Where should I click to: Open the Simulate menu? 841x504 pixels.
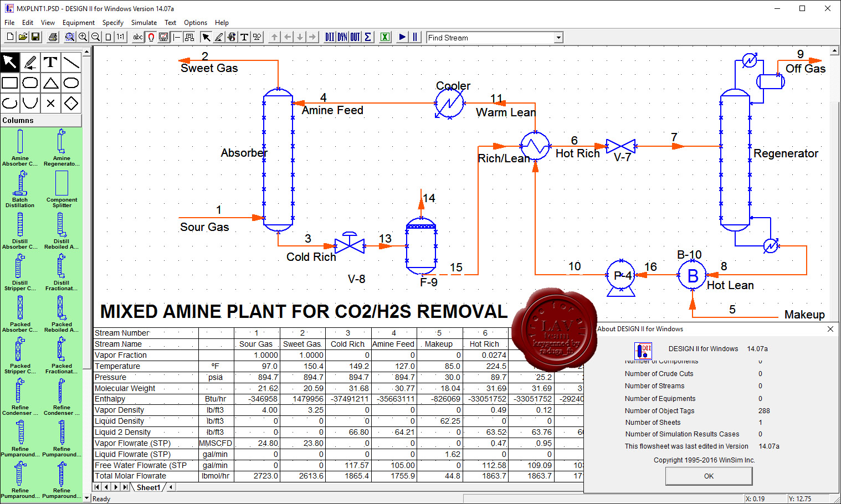[x=144, y=23]
